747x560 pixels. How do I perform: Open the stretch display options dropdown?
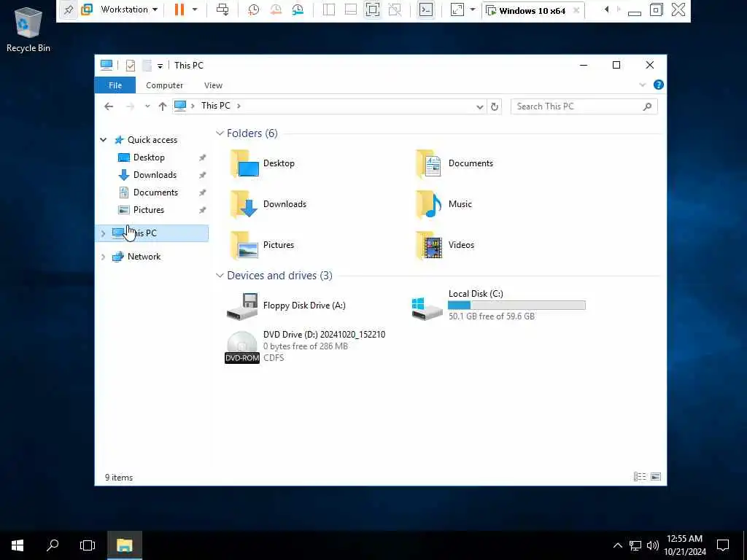pyautogui.click(x=472, y=9)
